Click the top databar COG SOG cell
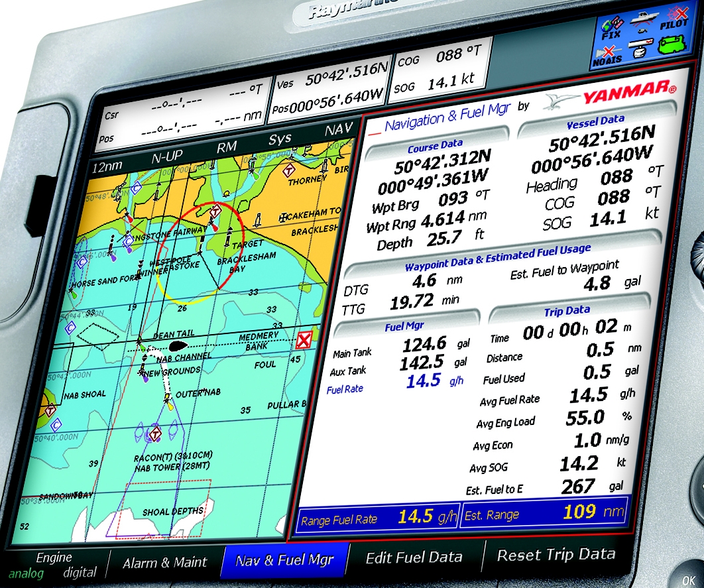This screenshot has width=704, height=588. [x=439, y=69]
